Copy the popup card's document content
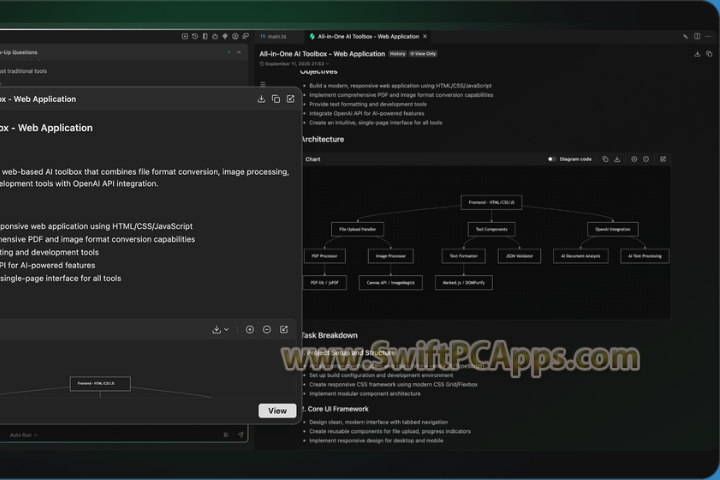This screenshot has height=480, width=720. click(276, 99)
